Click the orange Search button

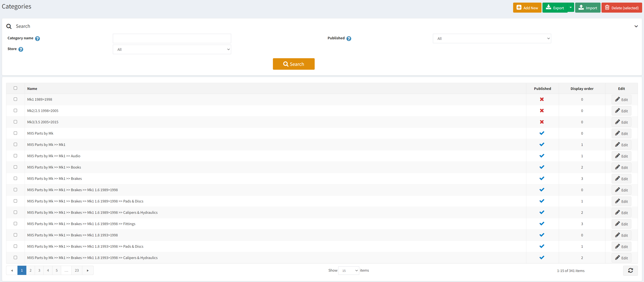(x=294, y=64)
